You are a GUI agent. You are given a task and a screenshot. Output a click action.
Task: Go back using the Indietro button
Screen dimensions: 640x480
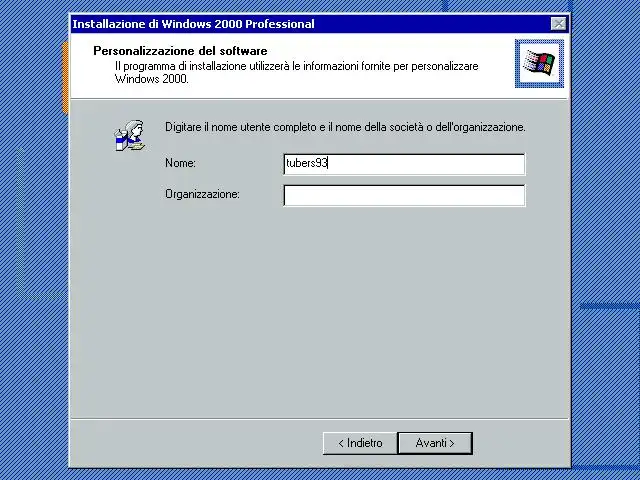360,443
